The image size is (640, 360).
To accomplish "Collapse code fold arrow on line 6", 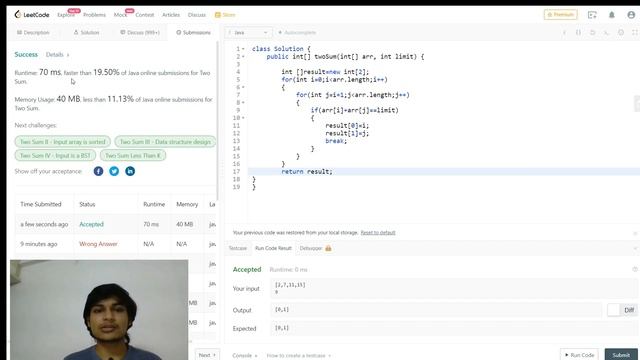I will [243, 87].
